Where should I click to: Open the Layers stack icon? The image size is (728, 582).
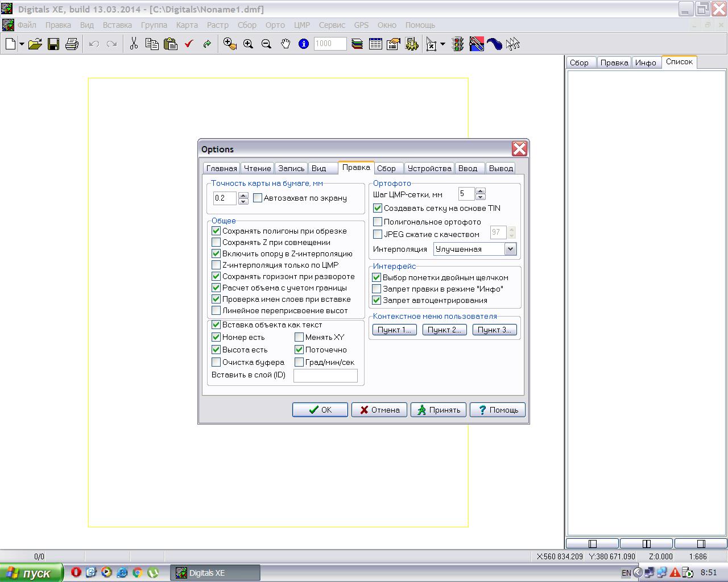[x=357, y=44]
